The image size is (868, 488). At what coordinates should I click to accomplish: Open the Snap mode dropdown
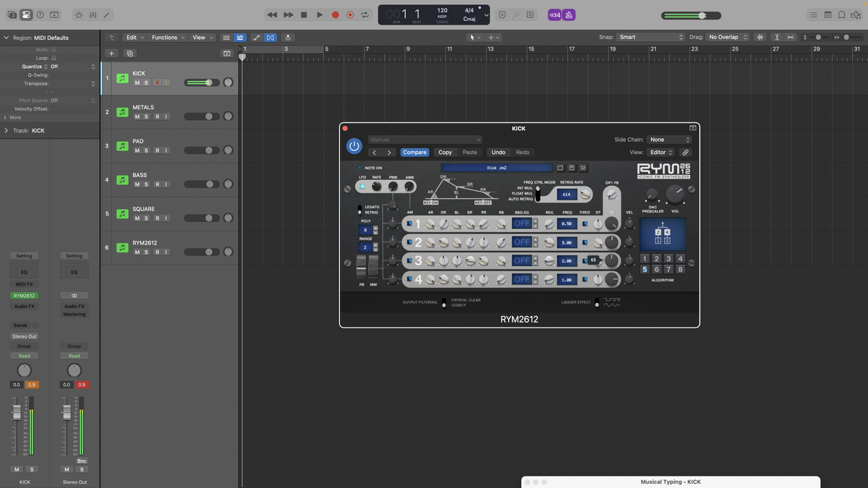pyautogui.click(x=651, y=38)
